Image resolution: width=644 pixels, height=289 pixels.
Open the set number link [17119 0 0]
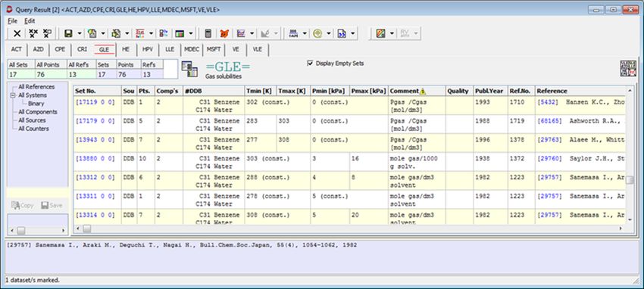95,102
